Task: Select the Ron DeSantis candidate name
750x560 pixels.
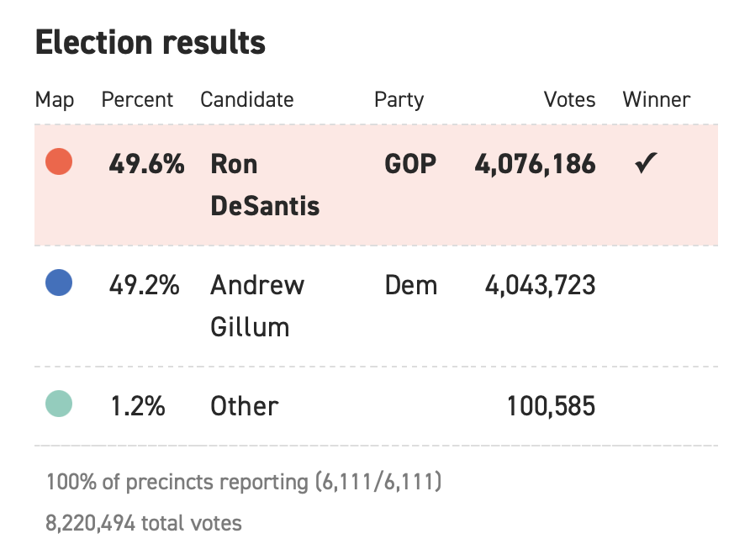Action: coord(265,185)
